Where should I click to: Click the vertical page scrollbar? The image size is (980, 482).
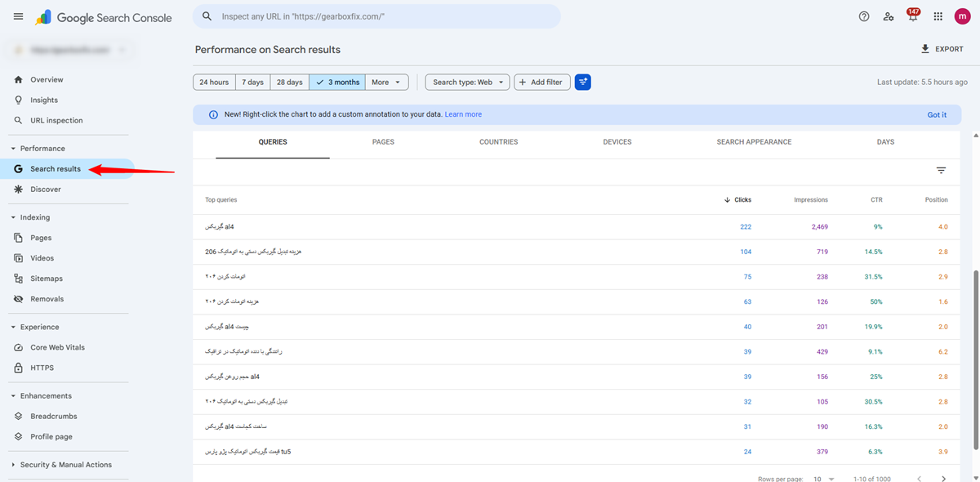coord(975,359)
